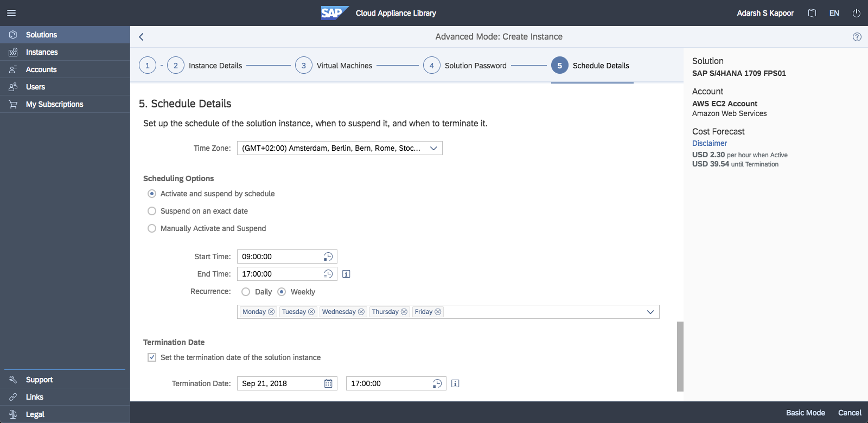Click the Solutions sidebar icon
The image size is (868, 423).
pos(13,35)
